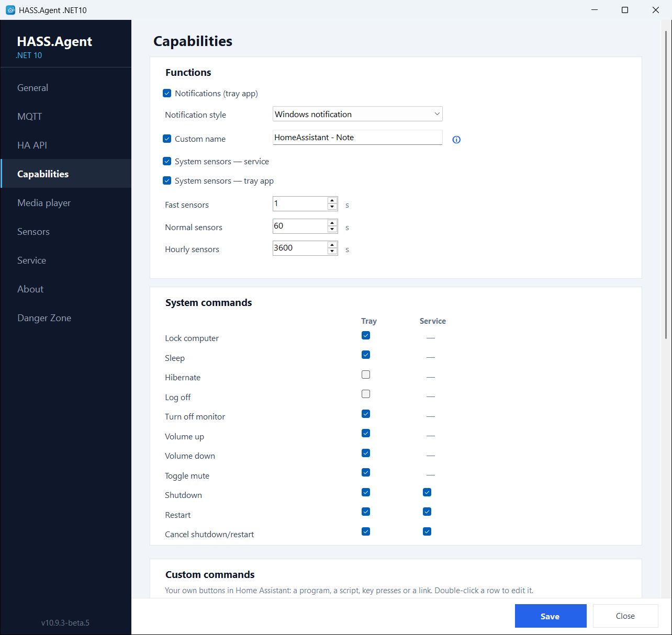This screenshot has width=672, height=635.
Task: Decrease Fast sensors value with down arrow
Action: (x=332, y=207)
